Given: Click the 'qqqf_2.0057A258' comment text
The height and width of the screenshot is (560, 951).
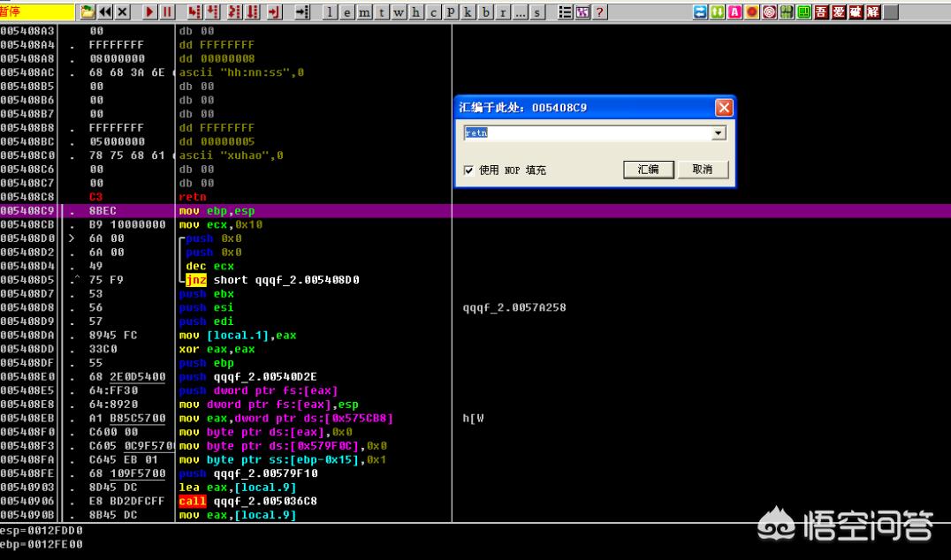Looking at the screenshot, I should 514,308.
